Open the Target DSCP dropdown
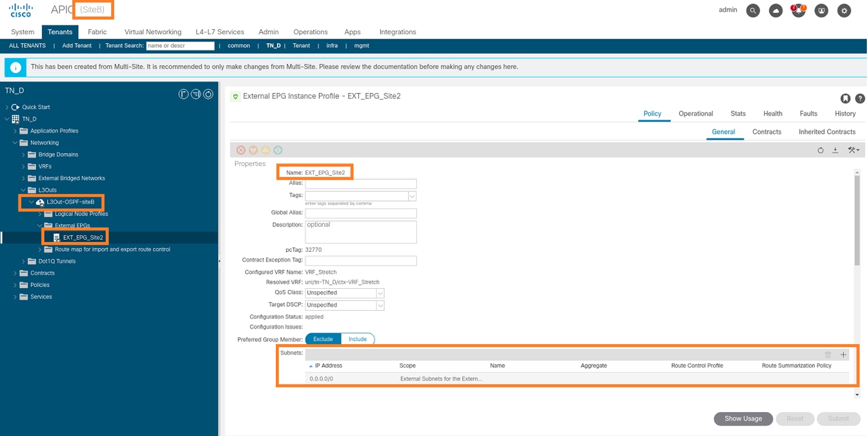 (380, 305)
